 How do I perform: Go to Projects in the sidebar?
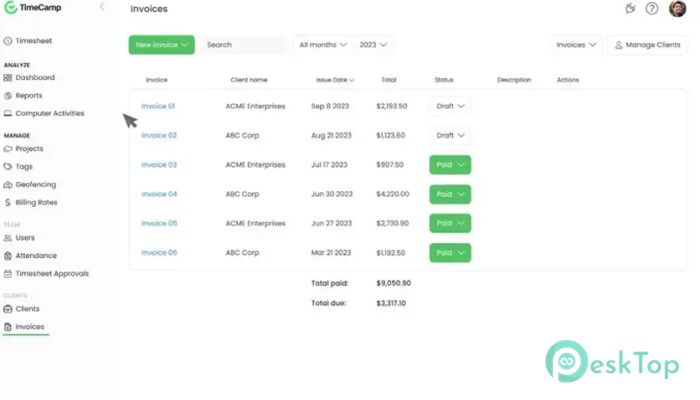[29, 149]
